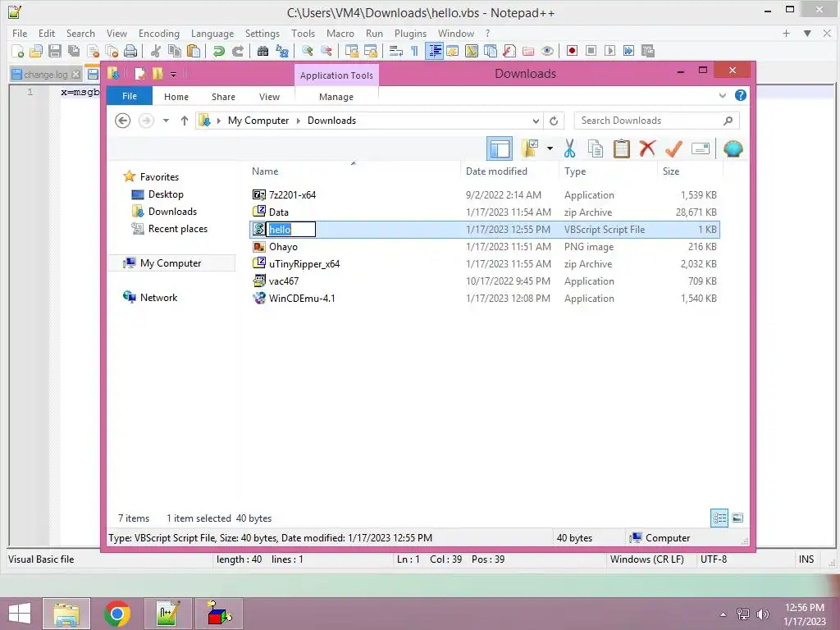Click the Paste clipboard icon in Explorer toolbar
The width and height of the screenshot is (840, 630).
point(622,148)
